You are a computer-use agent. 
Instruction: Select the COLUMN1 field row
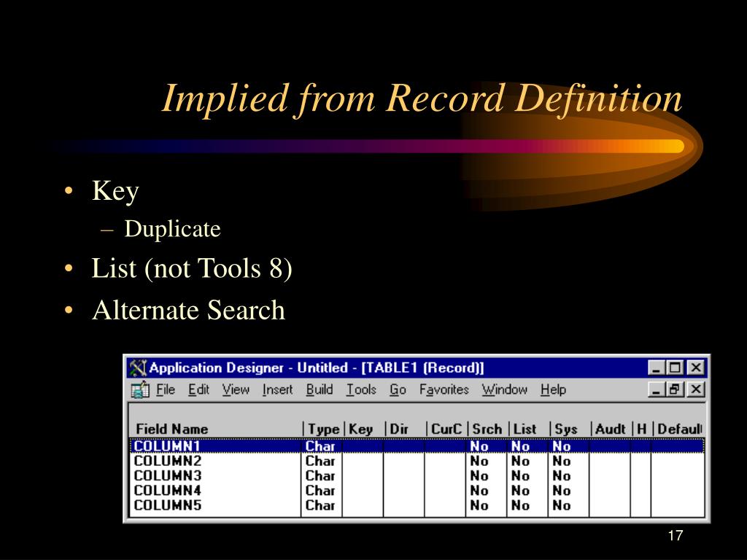tap(417, 446)
